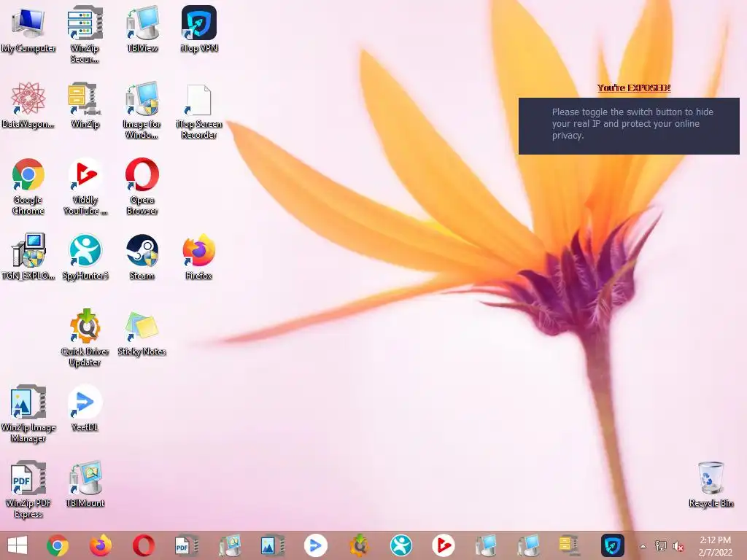Expand the hidden system tray icons
747x560 pixels.
coord(643,546)
